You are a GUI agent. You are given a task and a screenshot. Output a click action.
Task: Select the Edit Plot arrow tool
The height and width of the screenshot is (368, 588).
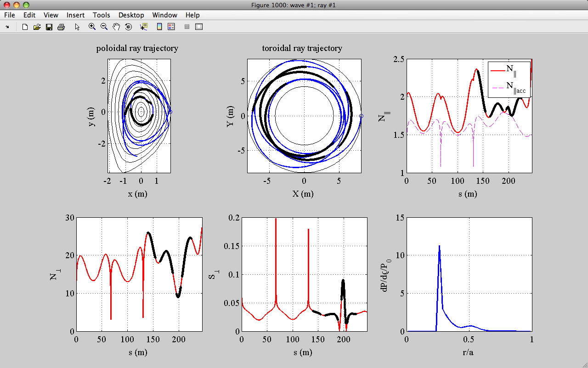point(77,27)
